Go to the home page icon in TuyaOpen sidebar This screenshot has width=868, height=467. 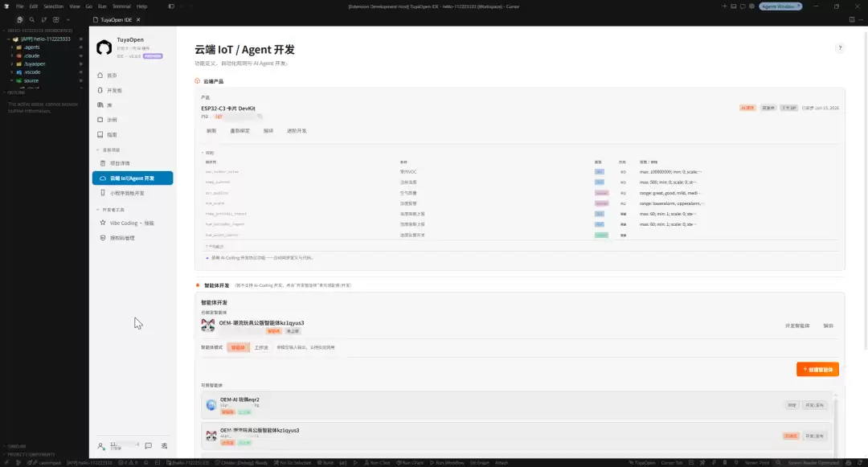100,76
